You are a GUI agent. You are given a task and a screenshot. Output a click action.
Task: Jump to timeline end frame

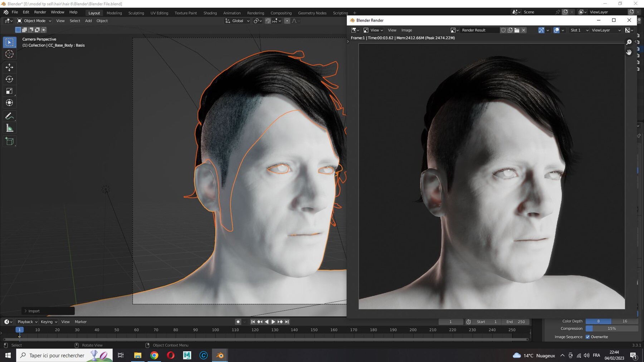pos(287,322)
